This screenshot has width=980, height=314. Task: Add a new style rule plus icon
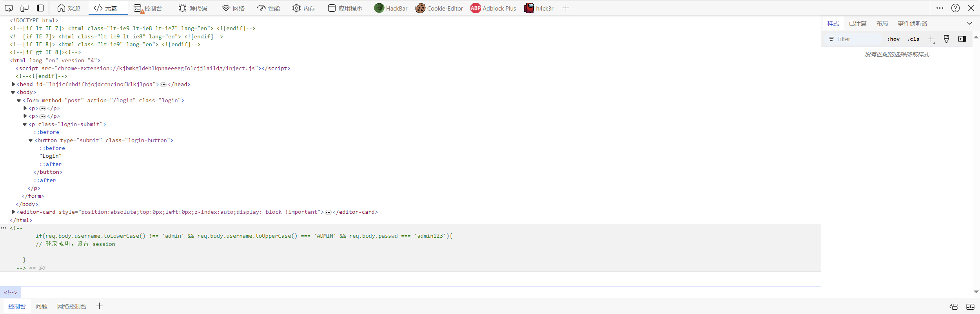931,39
